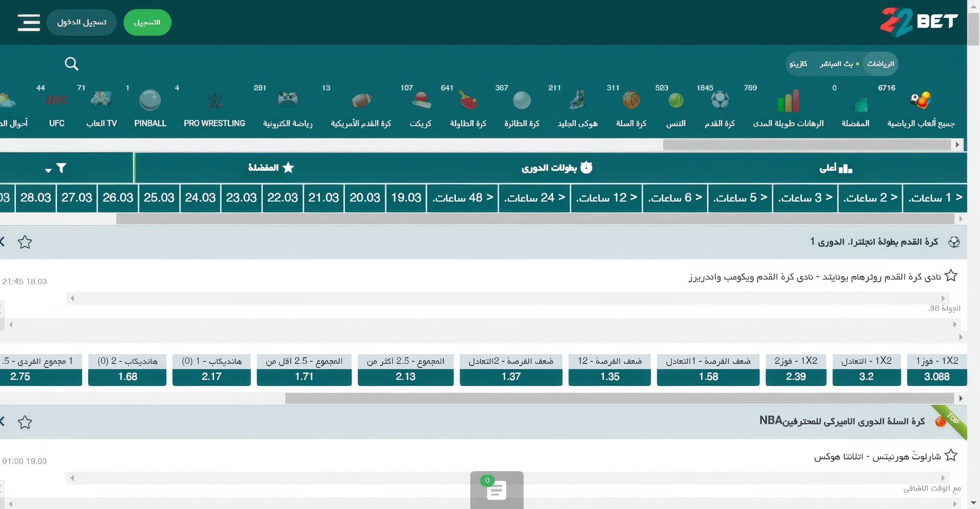The height and width of the screenshot is (509, 980).
Task: Toggle favorite star for Rotherham United match
Action: coord(951,275)
